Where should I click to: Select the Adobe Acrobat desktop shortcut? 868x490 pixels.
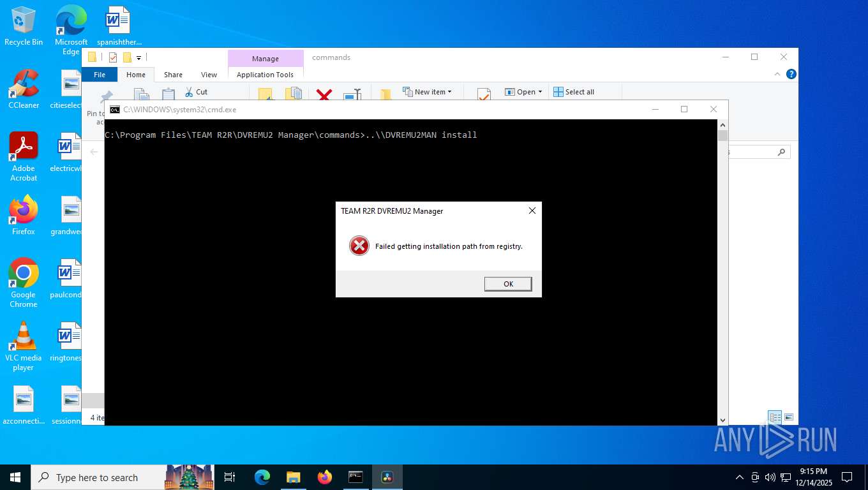coord(24,157)
